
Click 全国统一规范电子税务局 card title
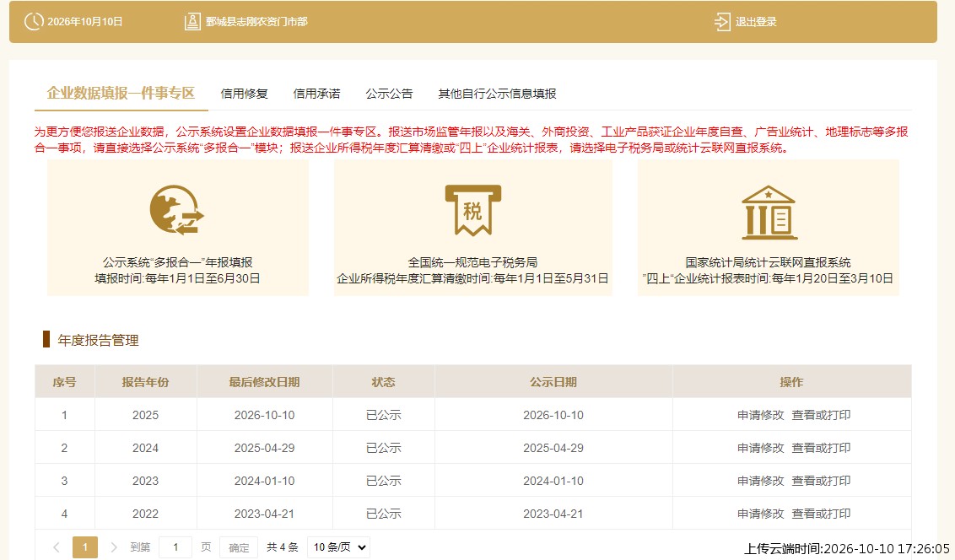472,262
